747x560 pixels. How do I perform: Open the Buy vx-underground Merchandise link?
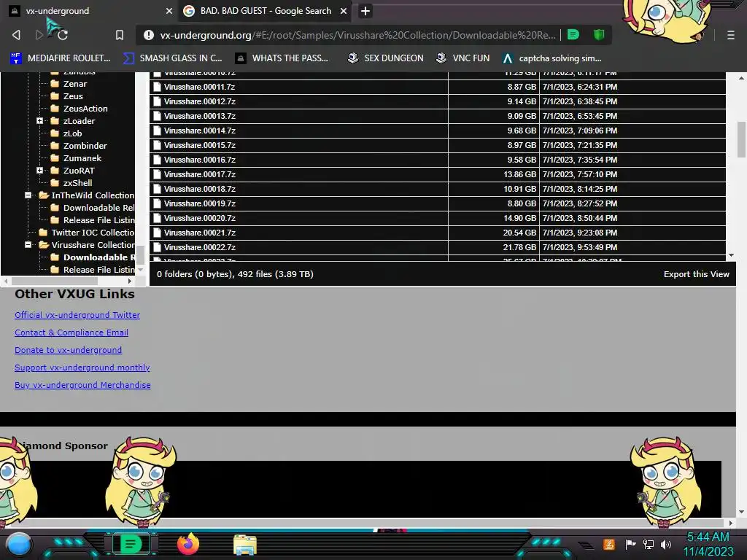pyautogui.click(x=82, y=385)
